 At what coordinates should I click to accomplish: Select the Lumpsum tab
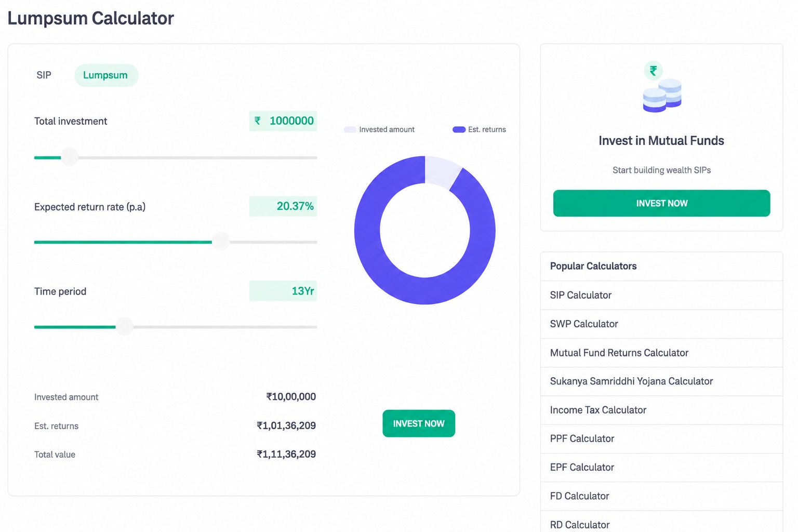coord(106,75)
